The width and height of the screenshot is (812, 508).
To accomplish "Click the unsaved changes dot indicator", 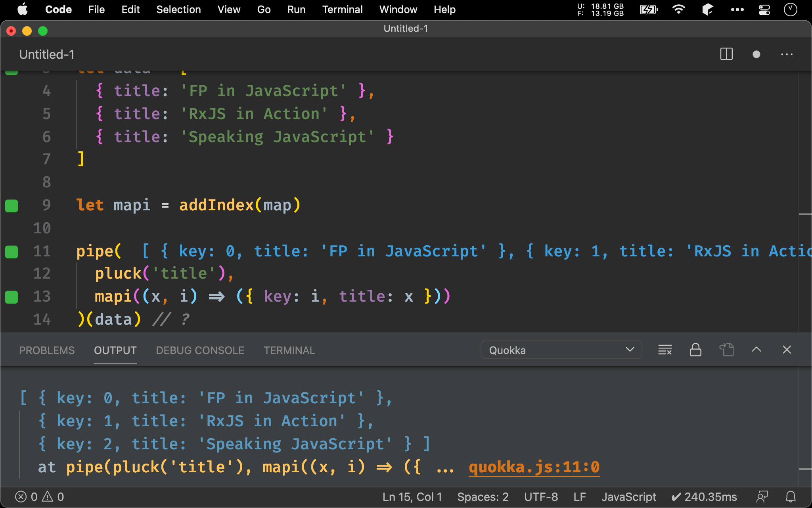I will 756,54.
